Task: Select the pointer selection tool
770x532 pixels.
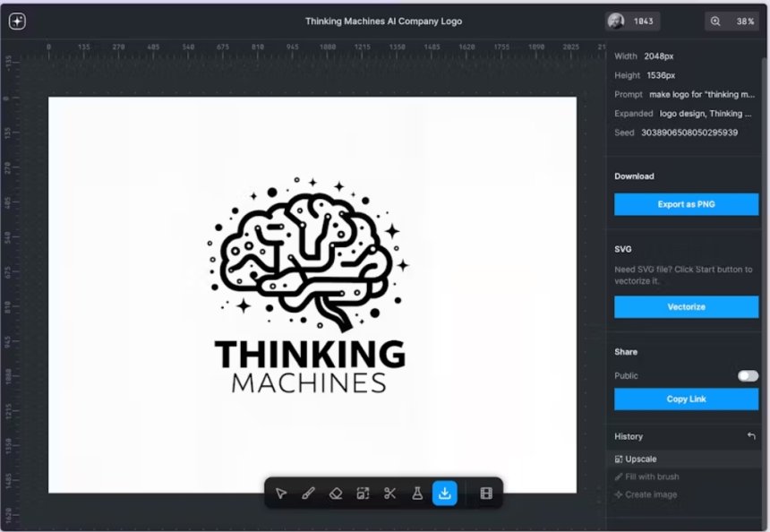Action: click(281, 493)
